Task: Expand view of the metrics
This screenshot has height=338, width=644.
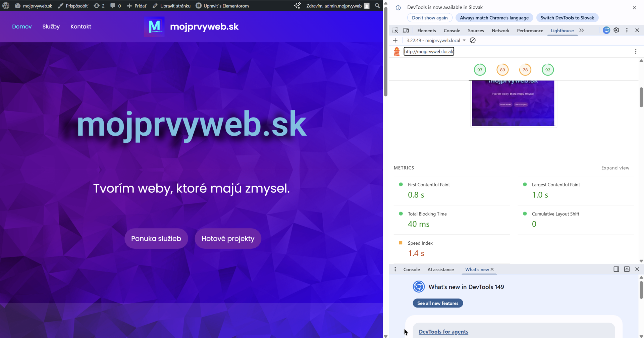Action: click(x=615, y=168)
